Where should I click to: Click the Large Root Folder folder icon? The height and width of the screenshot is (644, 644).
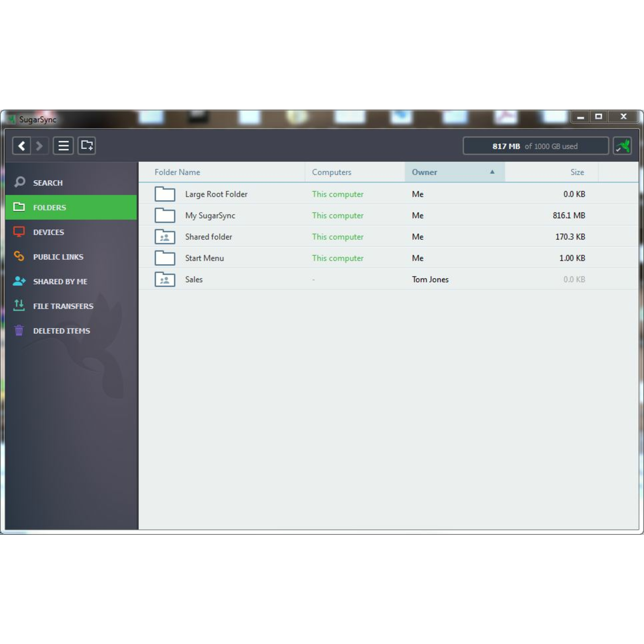point(165,194)
